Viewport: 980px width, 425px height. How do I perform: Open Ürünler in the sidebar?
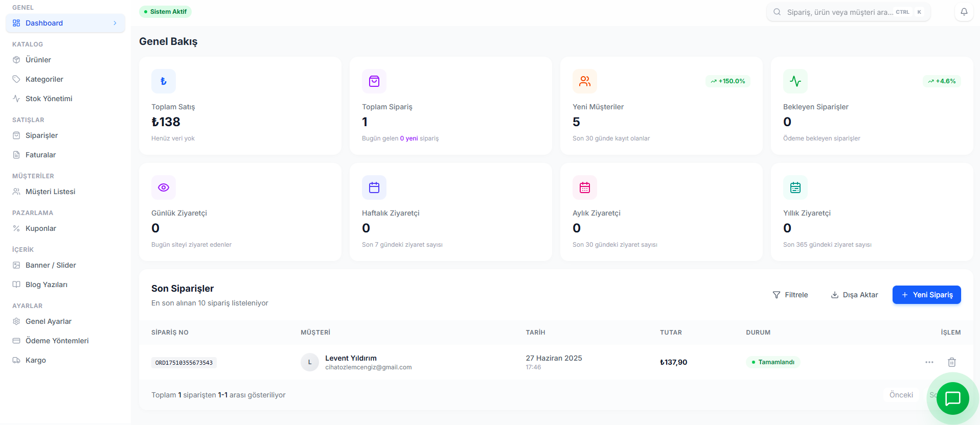(38, 60)
